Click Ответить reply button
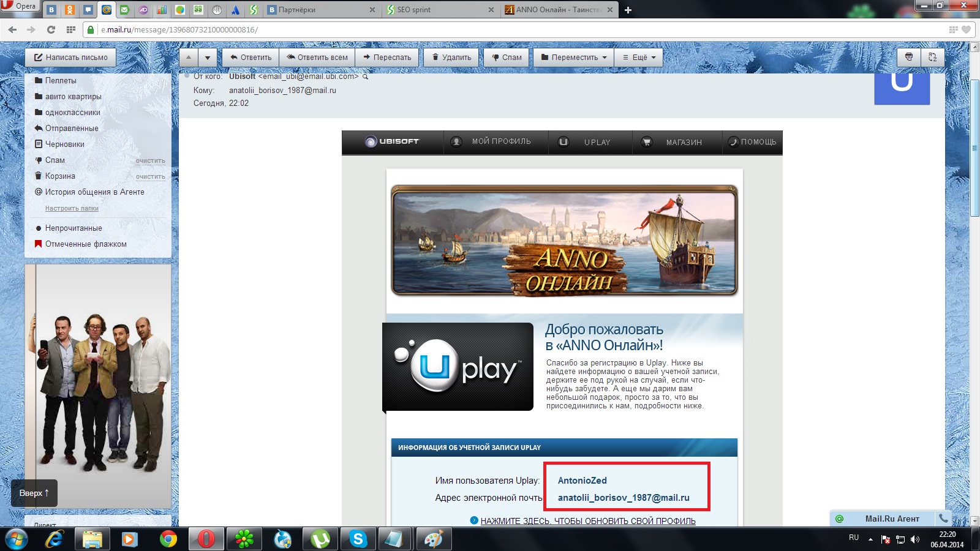 (251, 58)
